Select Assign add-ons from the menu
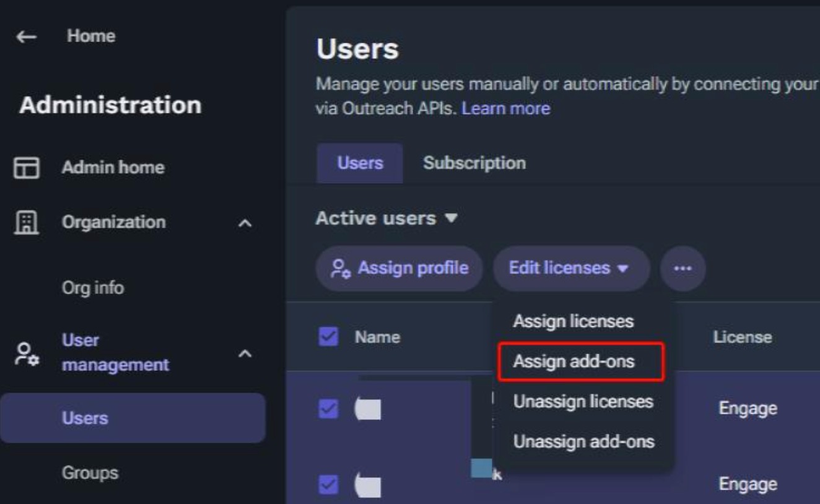Screen dimensions: 820x504 574,362
